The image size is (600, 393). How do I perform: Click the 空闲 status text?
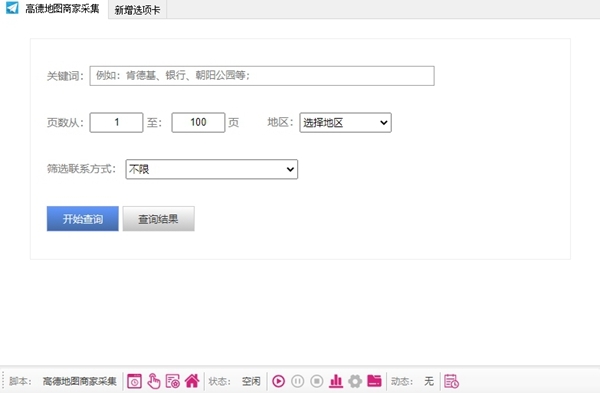pyautogui.click(x=251, y=381)
